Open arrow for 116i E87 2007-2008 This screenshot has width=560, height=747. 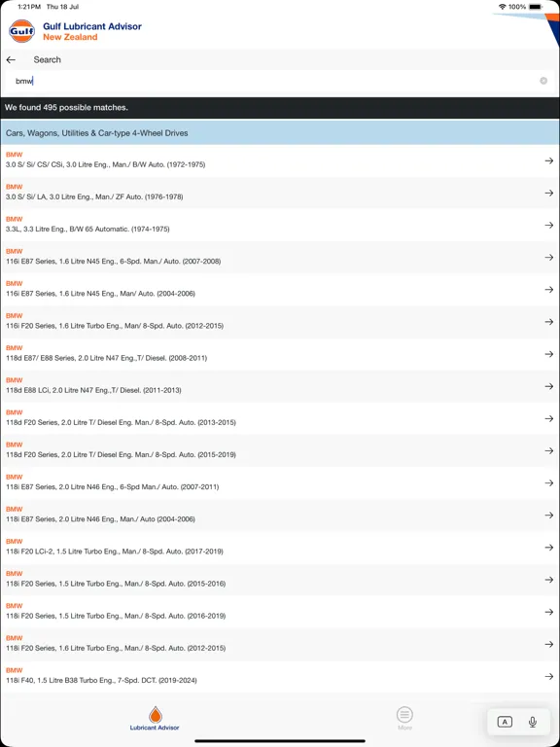pos(549,258)
